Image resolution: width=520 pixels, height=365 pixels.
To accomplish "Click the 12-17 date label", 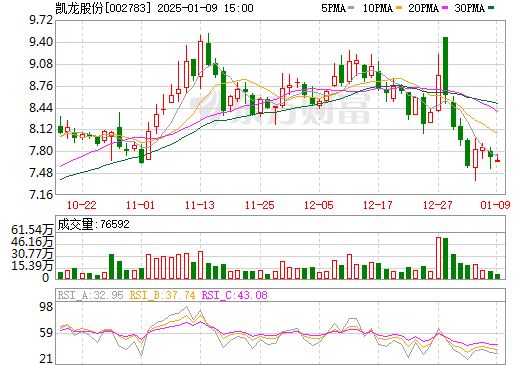I will point(378,205).
